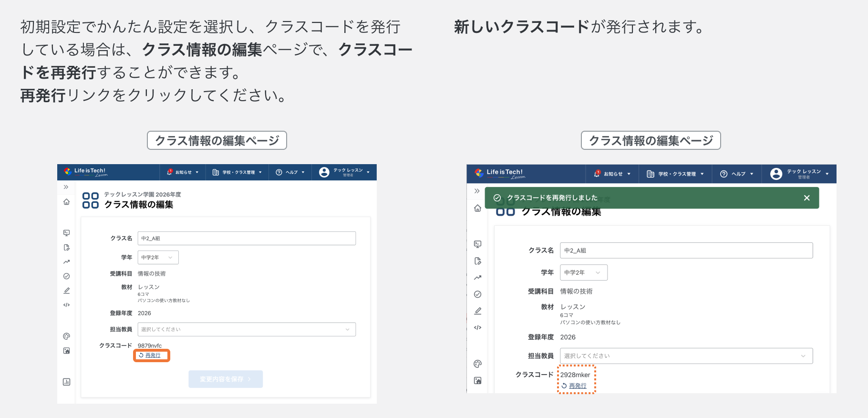Click the document edit icon in the left sidebar
The width and height of the screenshot is (868, 418).
tap(66, 248)
